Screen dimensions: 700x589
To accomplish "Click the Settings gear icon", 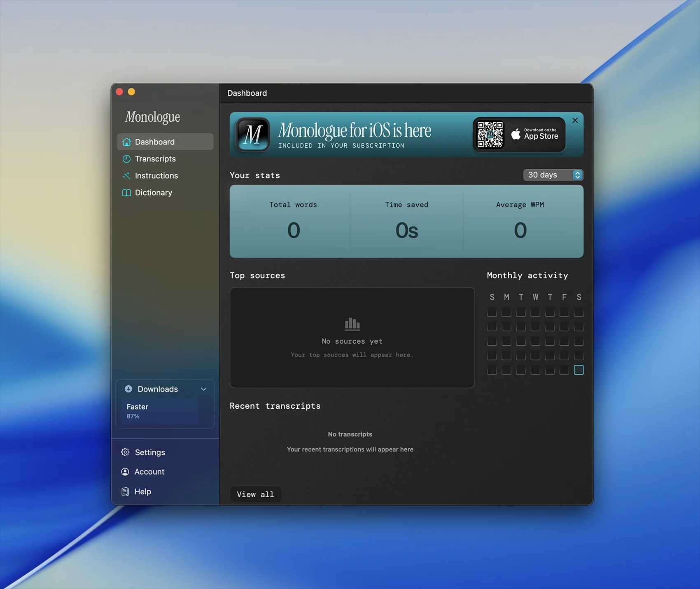I will coord(125,452).
